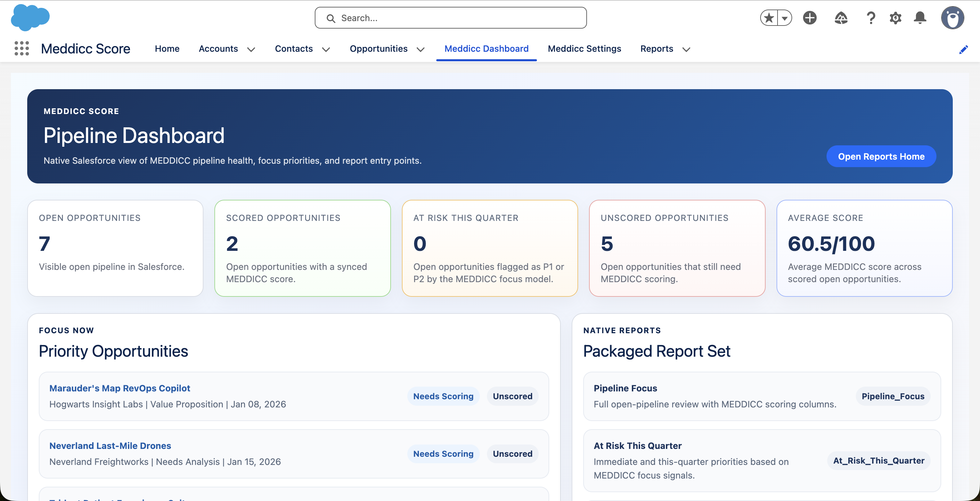Viewport: 980px width, 501px height.
Task: Open the favorites list dropdown arrow
Action: pyautogui.click(x=784, y=18)
